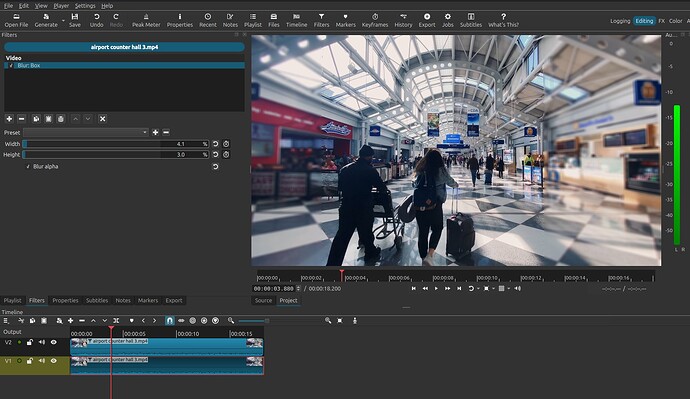Image resolution: width=690 pixels, height=399 pixels.
Task: Click the Width blur slider
Action: tap(116, 144)
